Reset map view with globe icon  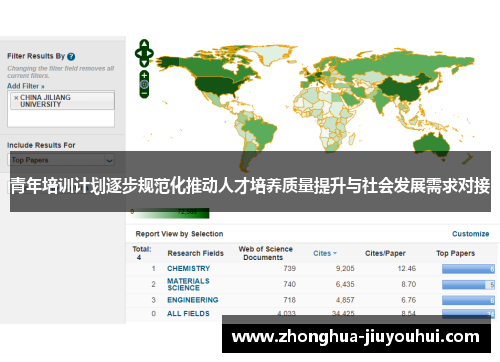tap(144, 84)
